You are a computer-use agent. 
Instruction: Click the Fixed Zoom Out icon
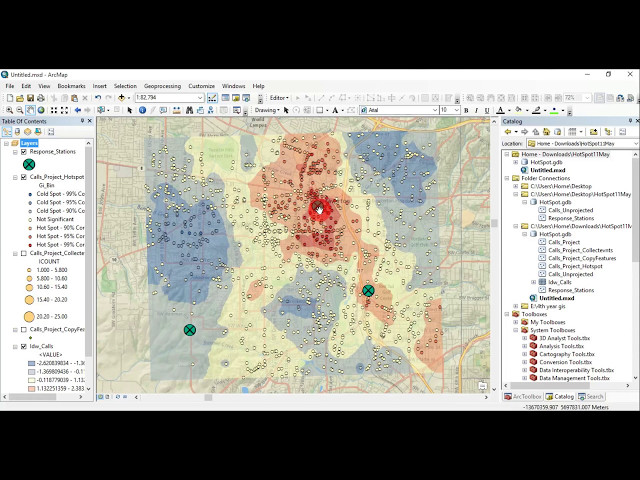[x=64, y=110]
